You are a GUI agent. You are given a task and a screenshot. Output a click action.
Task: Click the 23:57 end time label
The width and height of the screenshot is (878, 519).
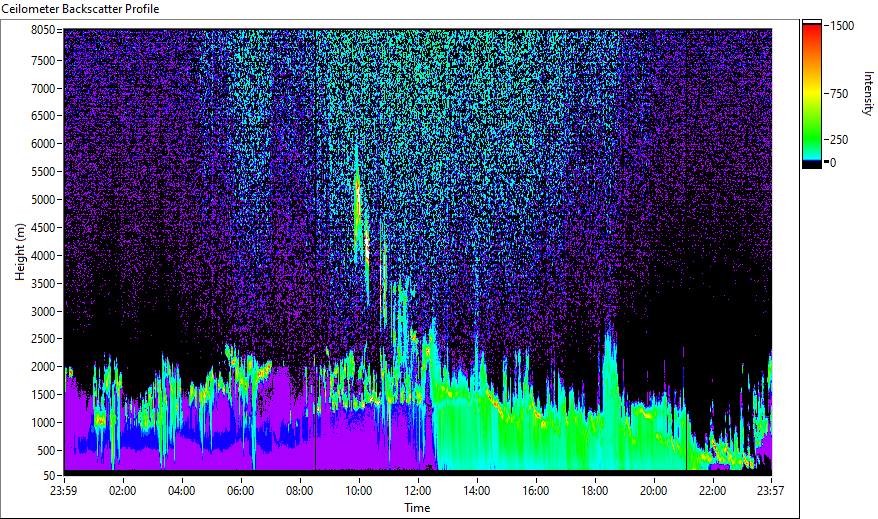tap(770, 491)
